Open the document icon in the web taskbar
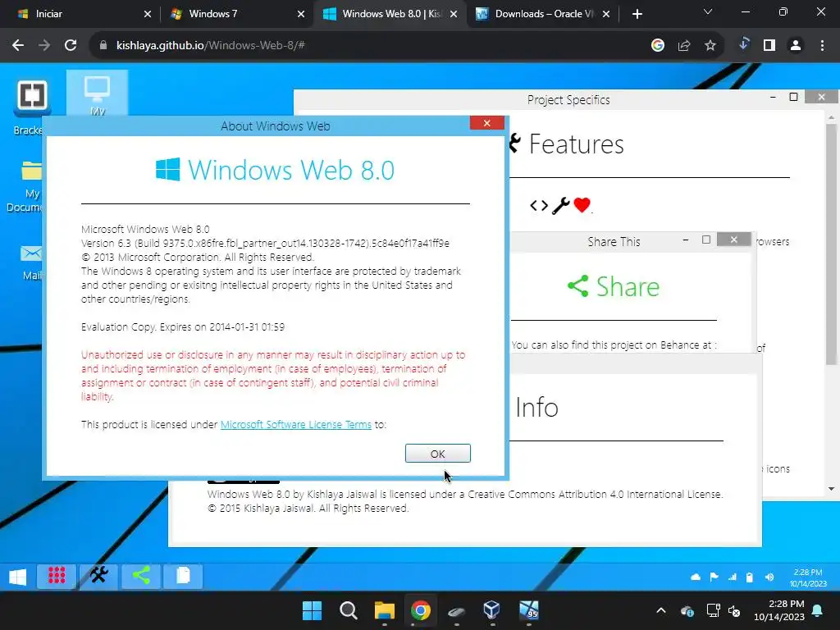 [x=183, y=576]
